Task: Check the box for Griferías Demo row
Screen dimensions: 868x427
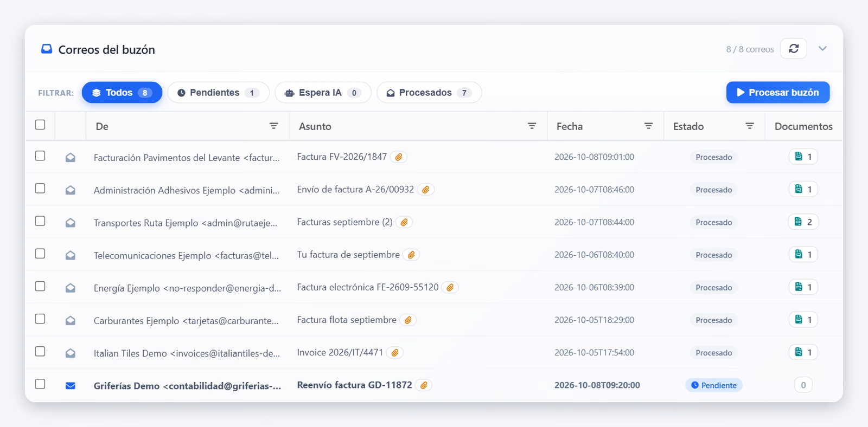Action: [x=40, y=384]
